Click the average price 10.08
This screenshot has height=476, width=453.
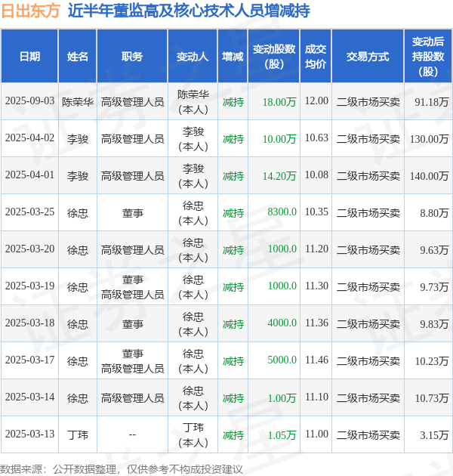(x=316, y=175)
